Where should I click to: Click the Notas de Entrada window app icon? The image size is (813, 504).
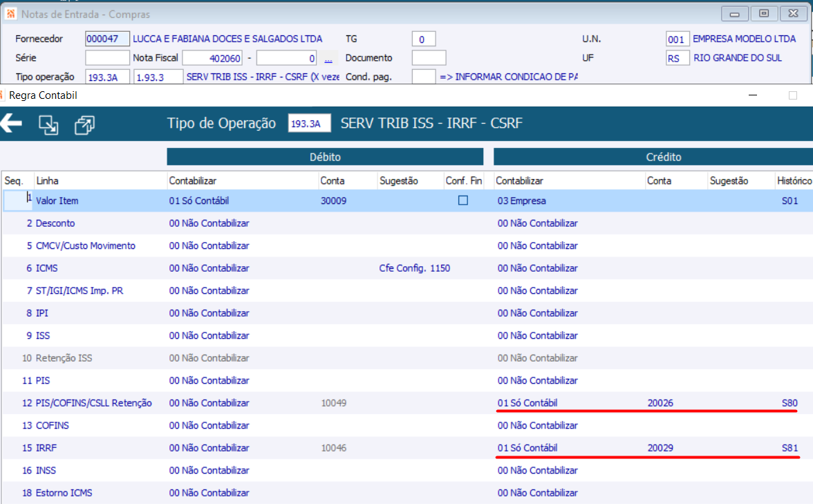pyautogui.click(x=10, y=14)
